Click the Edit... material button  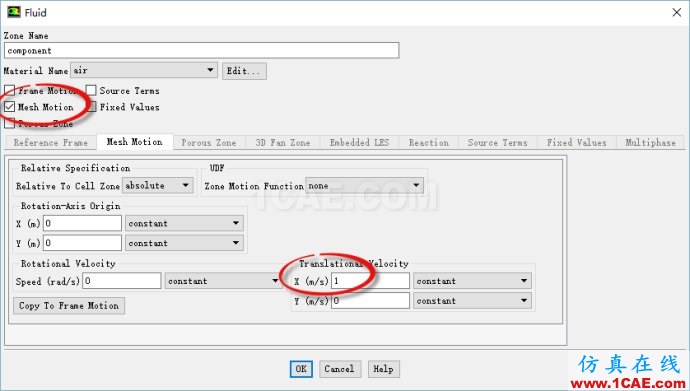click(244, 71)
